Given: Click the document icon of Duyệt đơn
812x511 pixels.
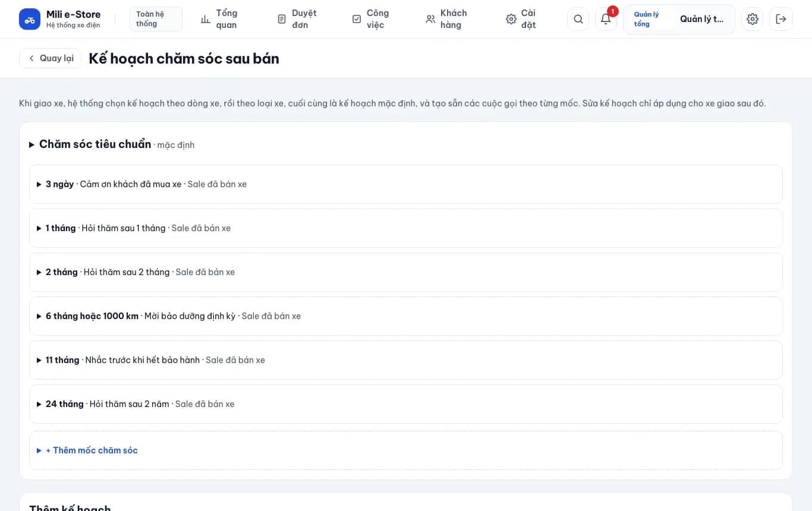Looking at the screenshot, I should [282, 19].
